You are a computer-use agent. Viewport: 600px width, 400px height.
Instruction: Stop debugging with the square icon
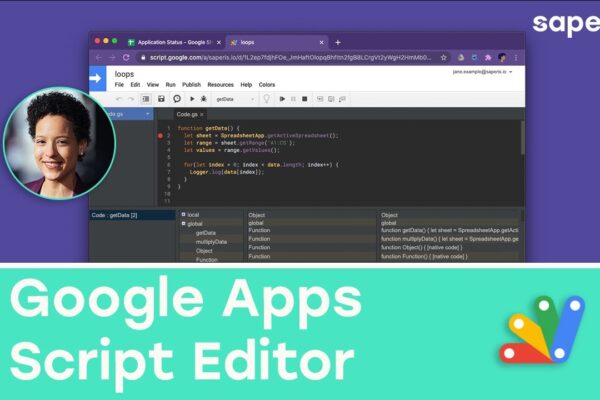point(305,99)
